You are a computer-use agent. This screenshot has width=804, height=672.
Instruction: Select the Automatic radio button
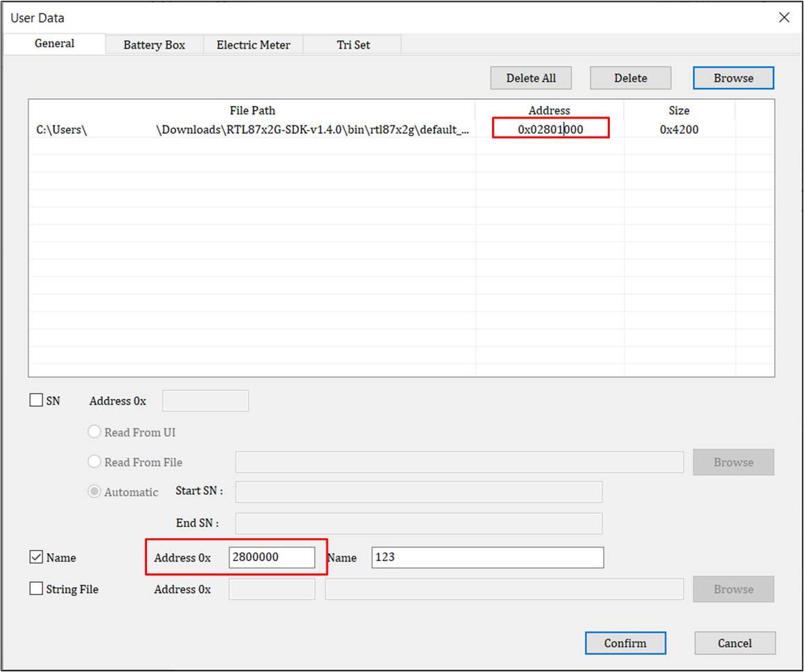[95, 492]
